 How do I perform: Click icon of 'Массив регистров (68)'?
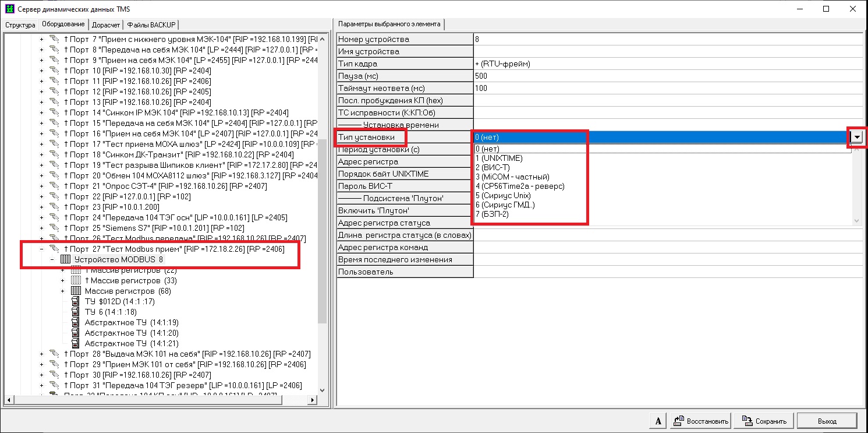tap(76, 291)
